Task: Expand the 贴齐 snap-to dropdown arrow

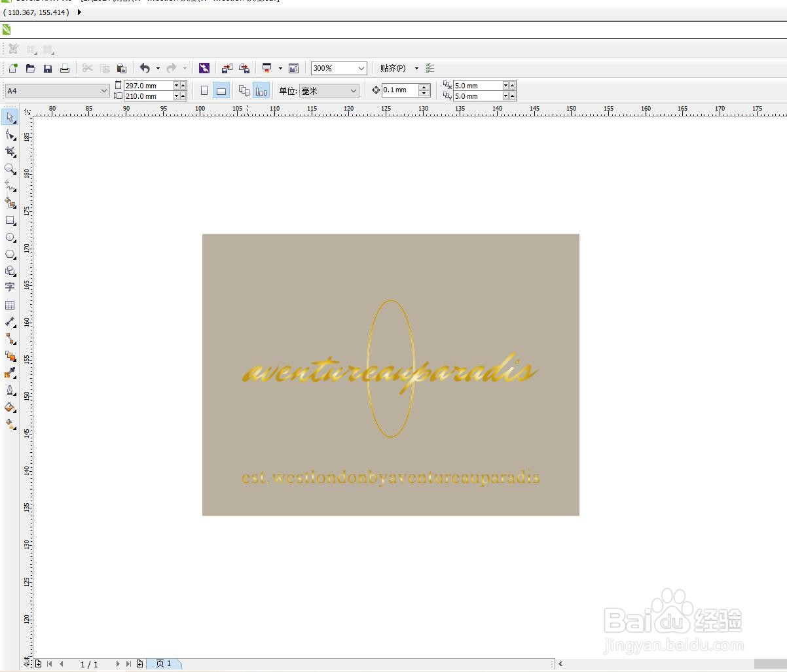Action: pyautogui.click(x=416, y=68)
